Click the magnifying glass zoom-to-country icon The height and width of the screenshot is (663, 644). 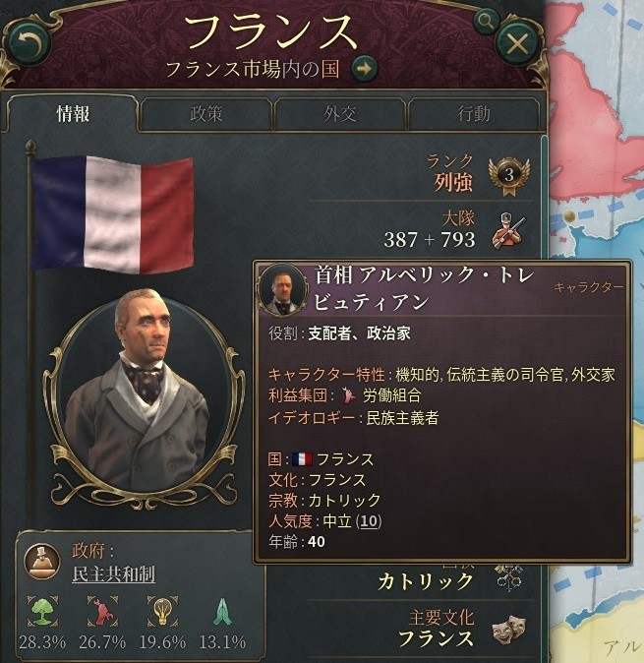pos(485,21)
